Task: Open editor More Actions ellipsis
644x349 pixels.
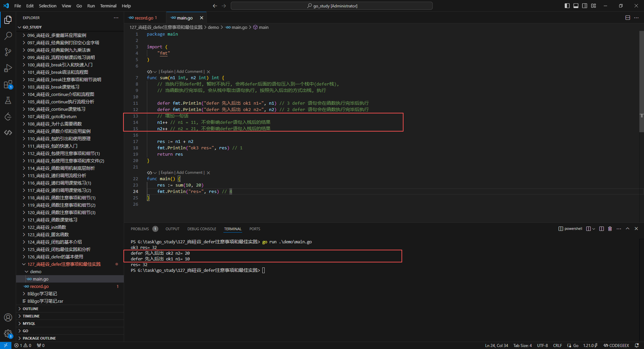Action: (636, 18)
